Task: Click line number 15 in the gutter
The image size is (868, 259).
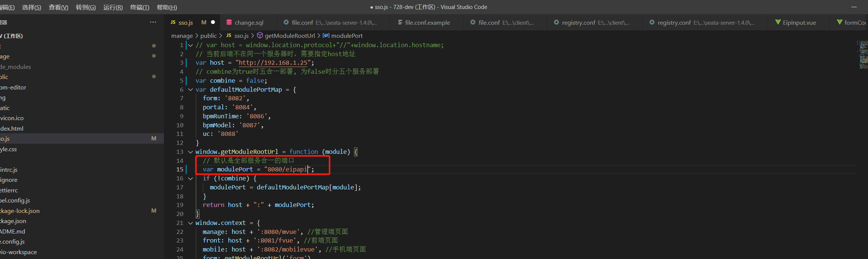Action: (x=180, y=170)
